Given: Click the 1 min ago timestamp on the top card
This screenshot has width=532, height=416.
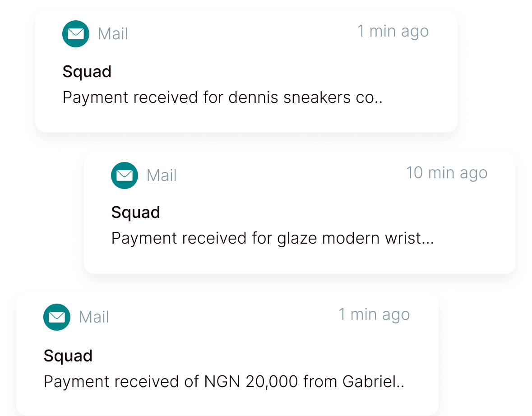Looking at the screenshot, I should 393,31.
